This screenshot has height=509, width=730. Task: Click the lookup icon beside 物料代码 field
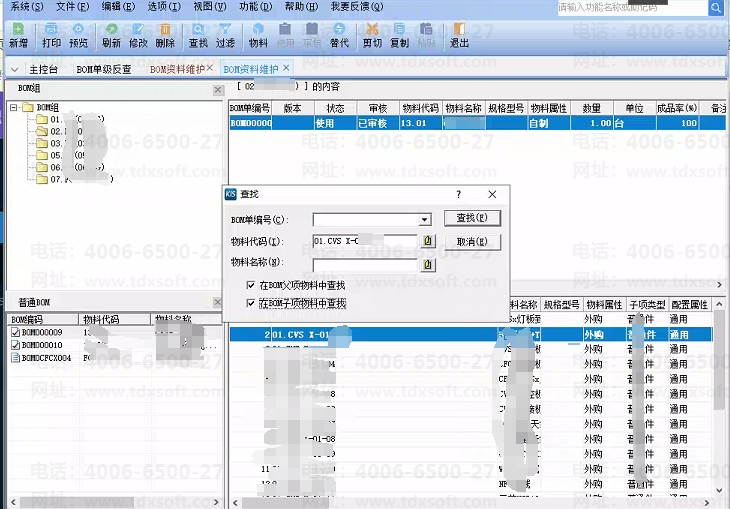point(428,241)
